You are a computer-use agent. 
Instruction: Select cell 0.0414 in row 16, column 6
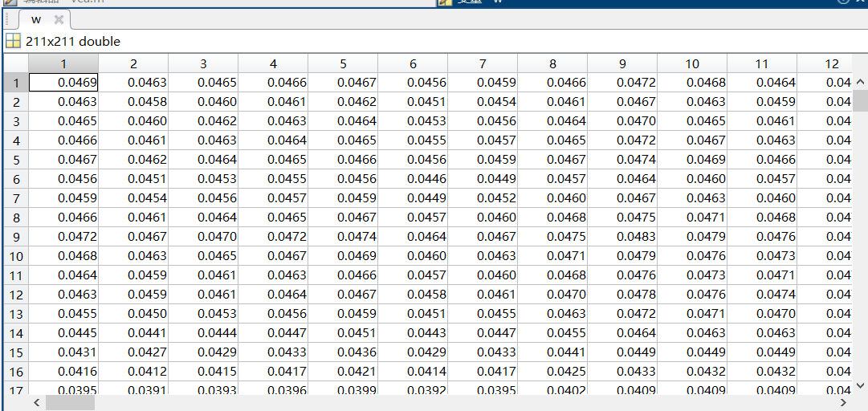(413, 371)
